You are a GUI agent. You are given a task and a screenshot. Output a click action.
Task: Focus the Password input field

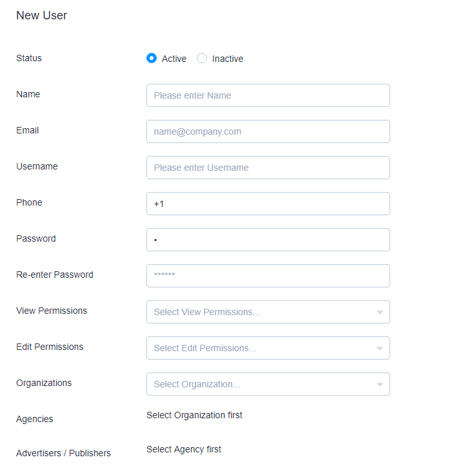(268, 240)
